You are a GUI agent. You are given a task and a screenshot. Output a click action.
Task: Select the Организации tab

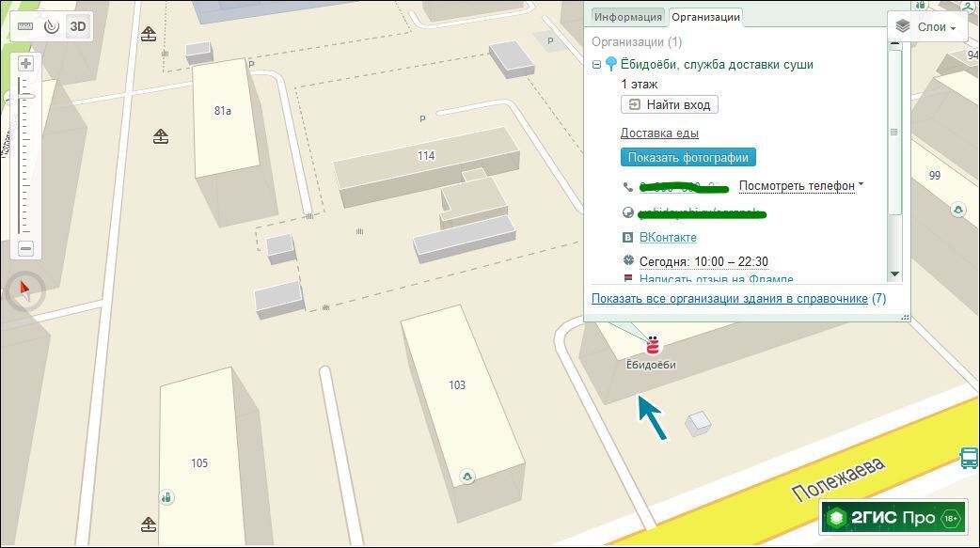[705, 17]
